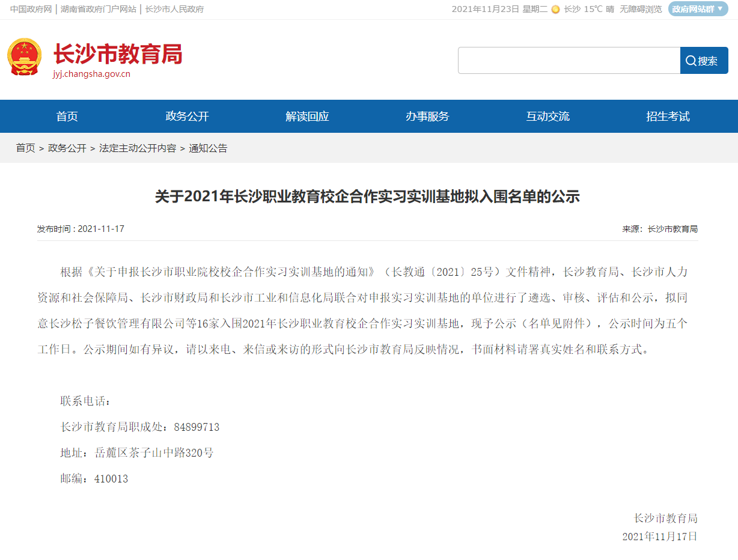Enable 无障碍浏览 accessibility mode
This screenshot has height=560, width=738.
641,10
